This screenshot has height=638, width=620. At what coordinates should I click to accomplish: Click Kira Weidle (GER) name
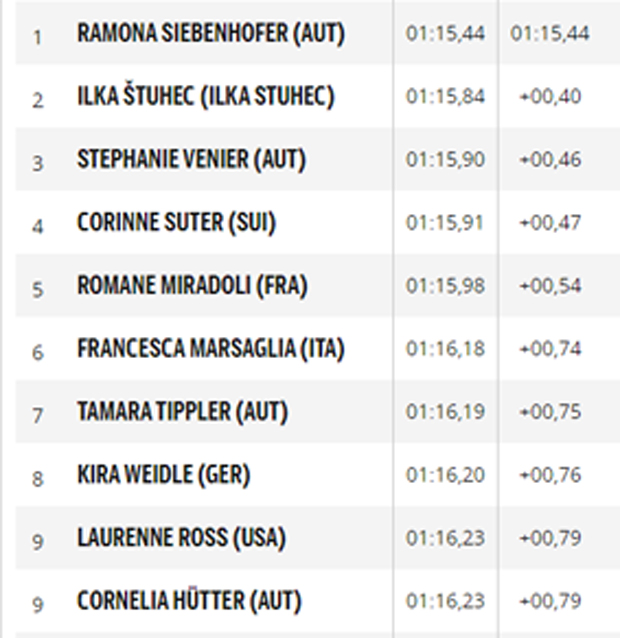pos(163,475)
